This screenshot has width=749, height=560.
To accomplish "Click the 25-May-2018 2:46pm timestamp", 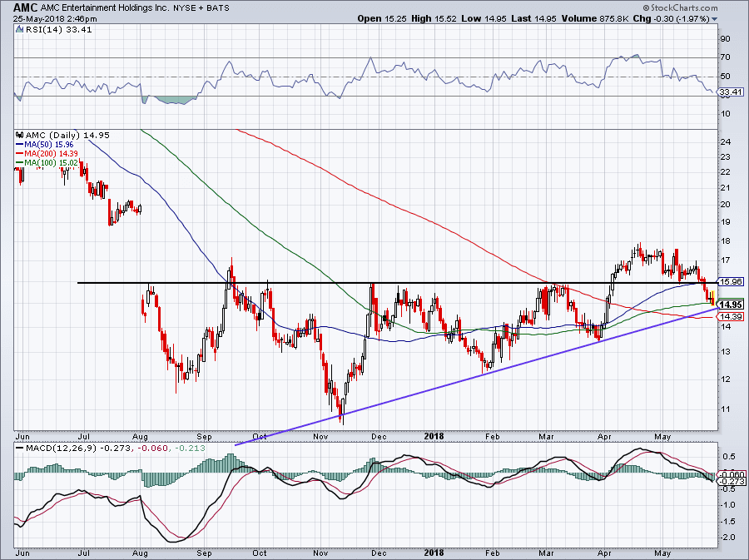I will pos(55,19).
